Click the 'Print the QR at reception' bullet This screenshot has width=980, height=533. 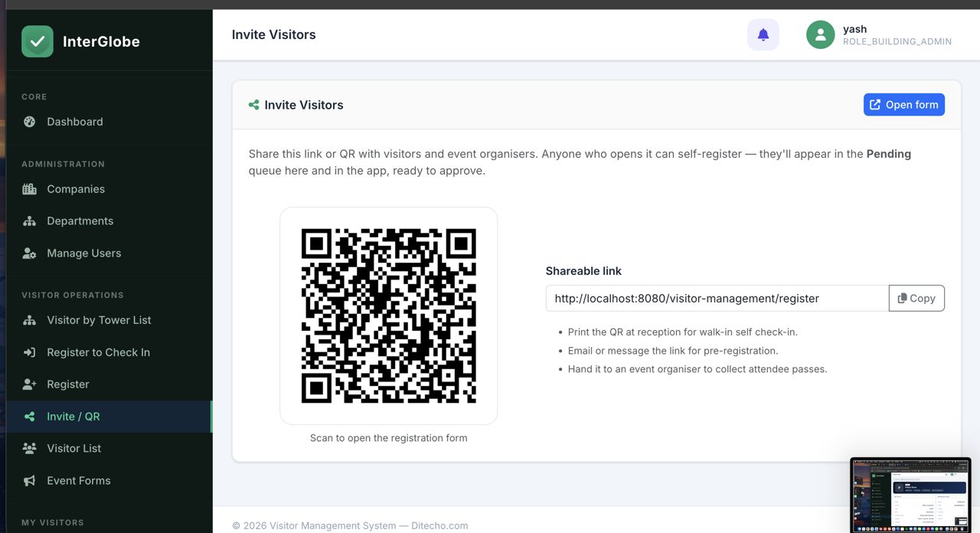coord(683,332)
